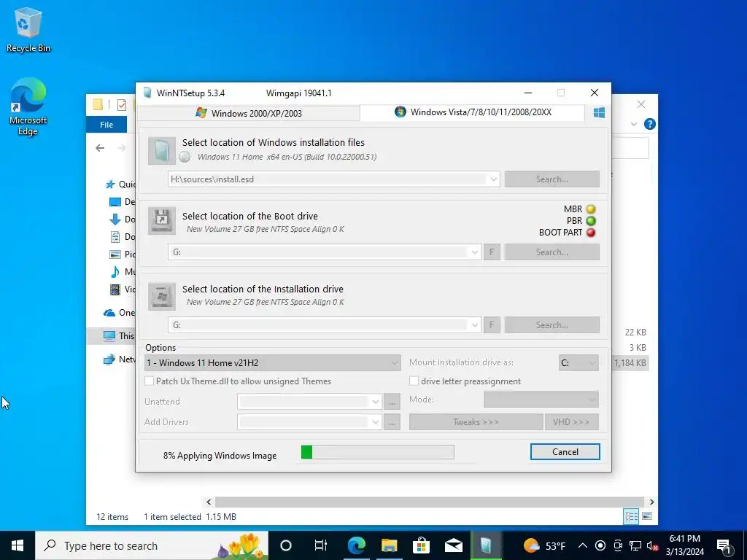Expand the Installation drive G: dropdown
The height and width of the screenshot is (560, 747).
click(x=474, y=325)
